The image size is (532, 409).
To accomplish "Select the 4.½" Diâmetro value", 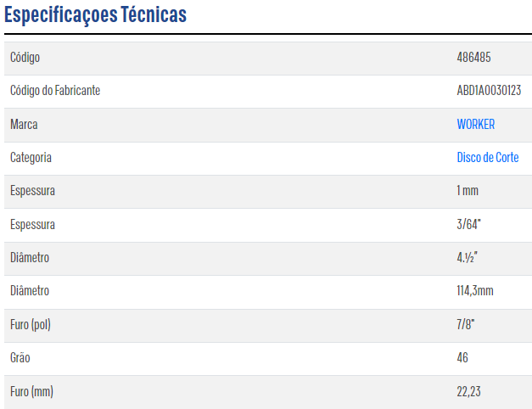I will pyautogui.click(x=468, y=257).
